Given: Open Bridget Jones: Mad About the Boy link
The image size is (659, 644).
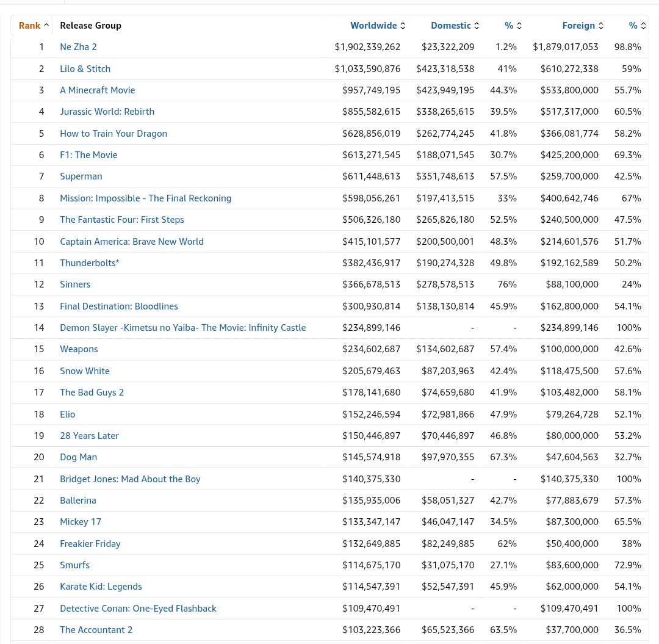Looking at the screenshot, I should (x=131, y=479).
